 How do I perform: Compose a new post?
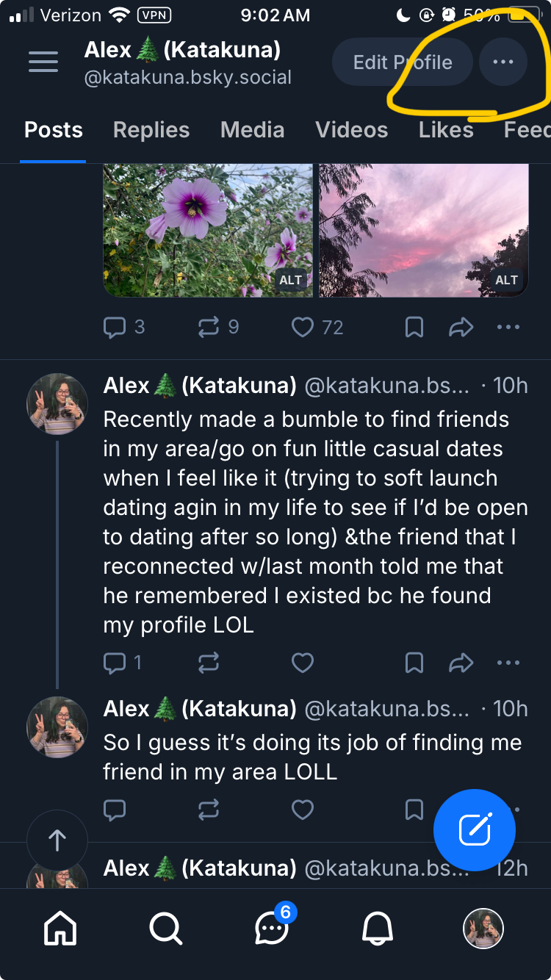tap(475, 830)
